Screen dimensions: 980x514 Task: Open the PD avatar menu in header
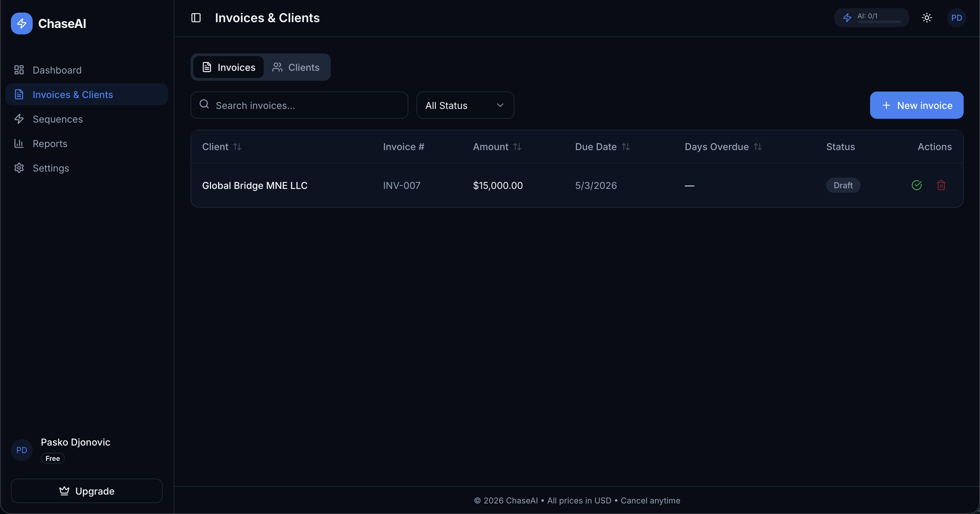coord(957,18)
